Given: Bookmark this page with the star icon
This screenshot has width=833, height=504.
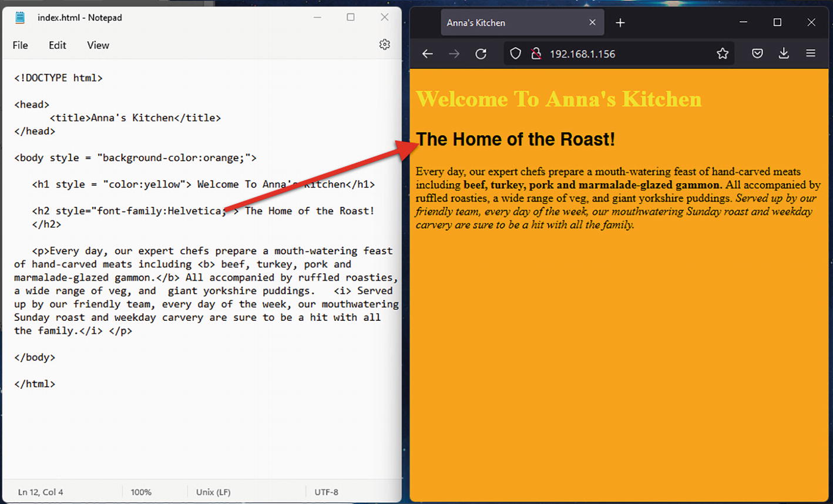Looking at the screenshot, I should [x=723, y=54].
